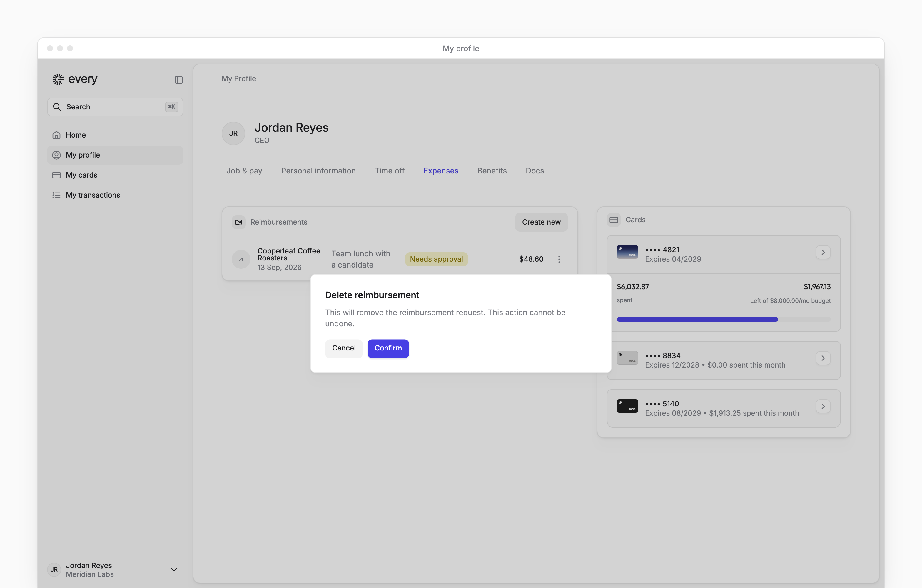Click the $48.60 amount
Viewport: 922px width, 588px height.
coord(531,259)
